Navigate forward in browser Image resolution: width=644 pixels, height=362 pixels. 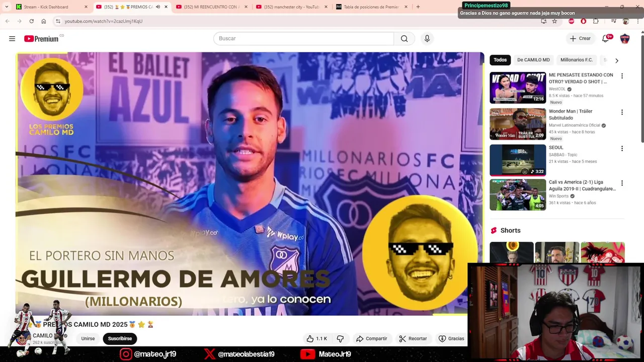point(19,21)
